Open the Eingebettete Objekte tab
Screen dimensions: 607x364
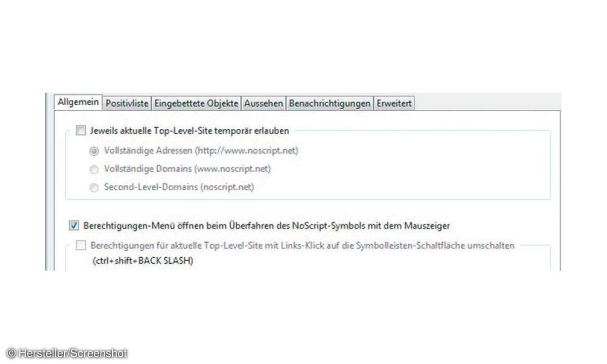tap(196, 104)
